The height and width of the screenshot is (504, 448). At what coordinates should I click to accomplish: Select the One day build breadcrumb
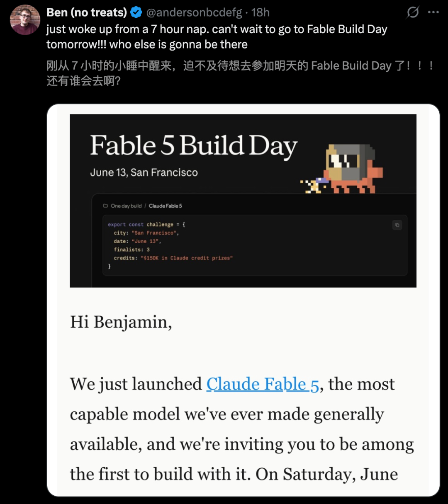[126, 206]
